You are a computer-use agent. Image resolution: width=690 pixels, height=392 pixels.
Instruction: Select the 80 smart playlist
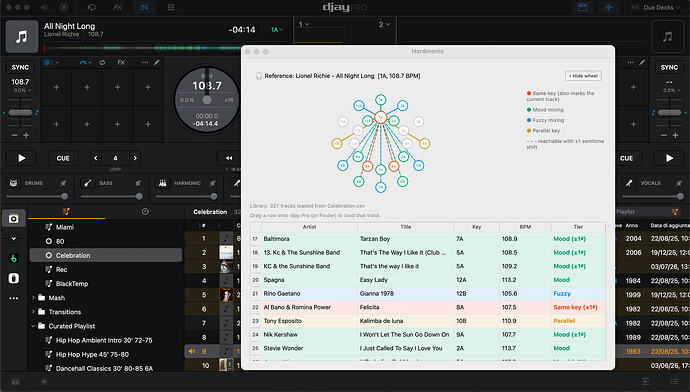click(x=60, y=241)
